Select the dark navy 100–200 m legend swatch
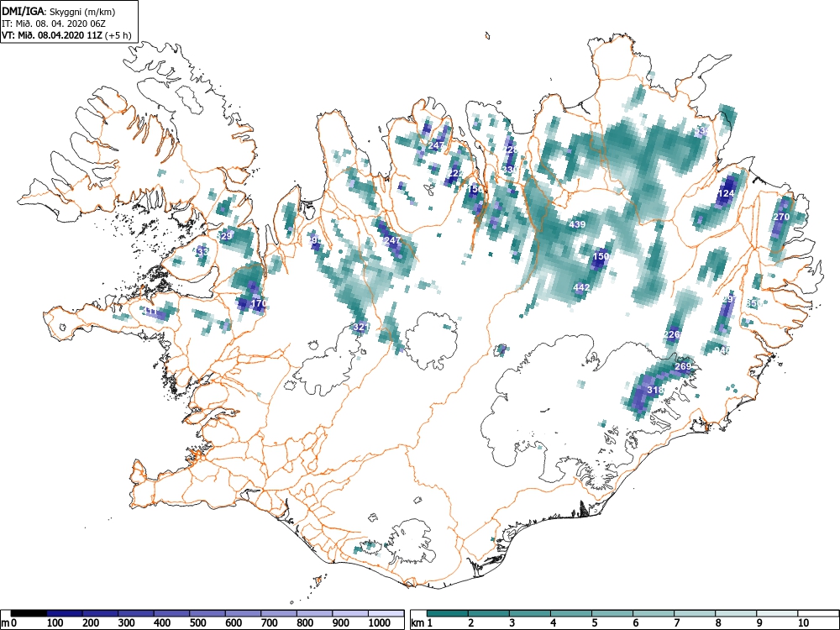 pos(65,613)
